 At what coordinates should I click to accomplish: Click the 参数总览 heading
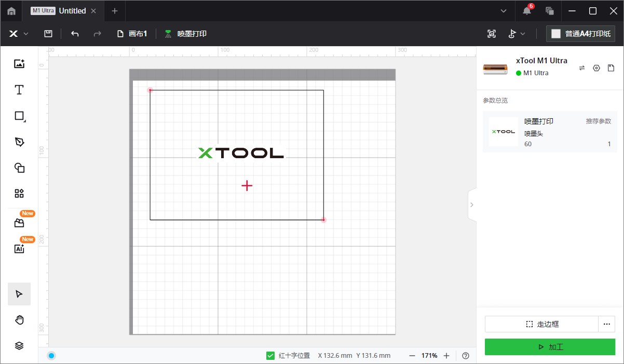pos(495,101)
